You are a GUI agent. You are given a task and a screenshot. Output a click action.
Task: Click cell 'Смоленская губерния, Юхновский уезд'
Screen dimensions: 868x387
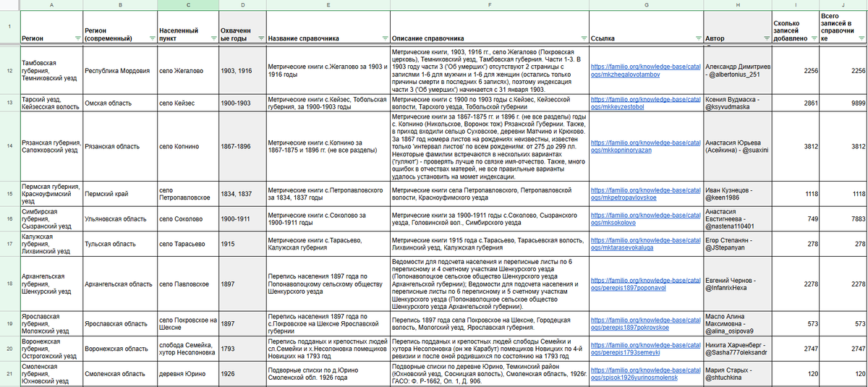pyautogui.click(x=51, y=374)
